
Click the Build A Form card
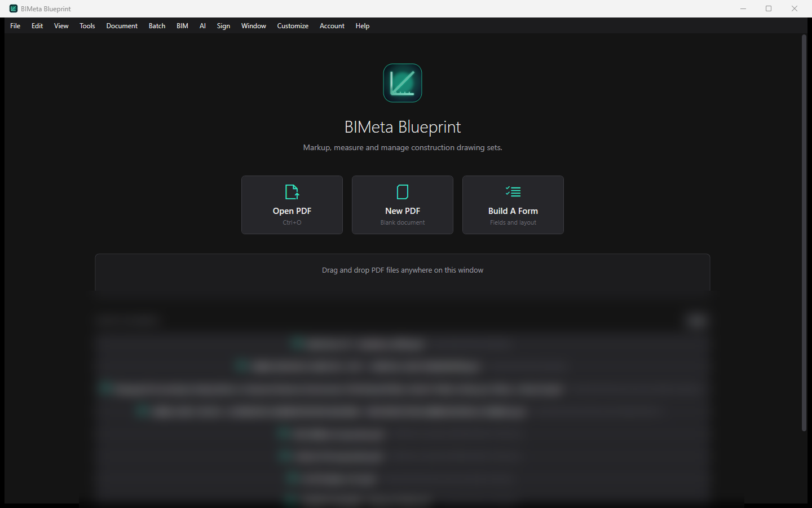[513, 205]
